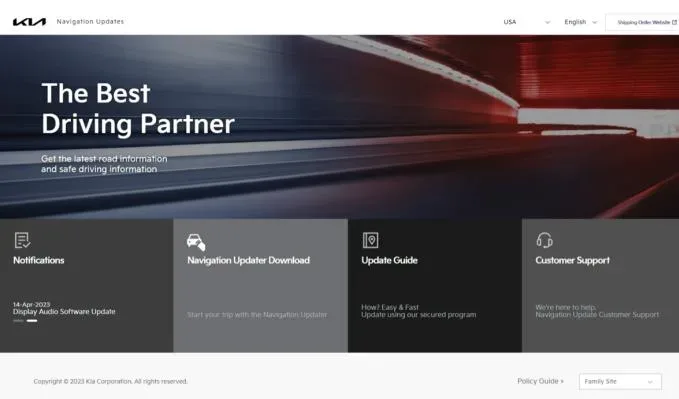Click the Kia Corporation copyright text

(x=110, y=381)
